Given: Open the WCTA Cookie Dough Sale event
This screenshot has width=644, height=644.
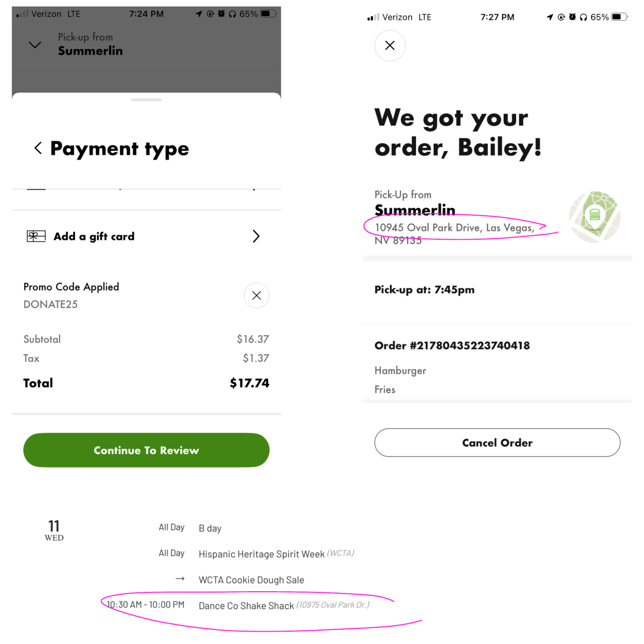Looking at the screenshot, I should (x=251, y=580).
